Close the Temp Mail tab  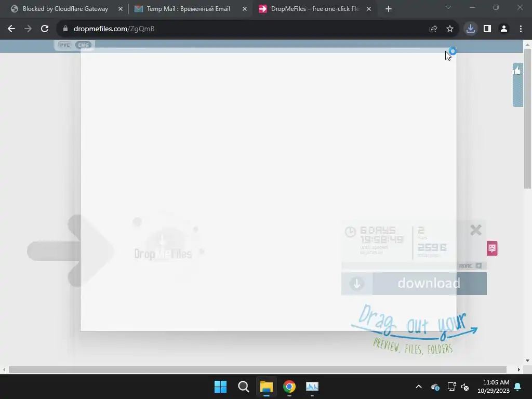pos(245,9)
